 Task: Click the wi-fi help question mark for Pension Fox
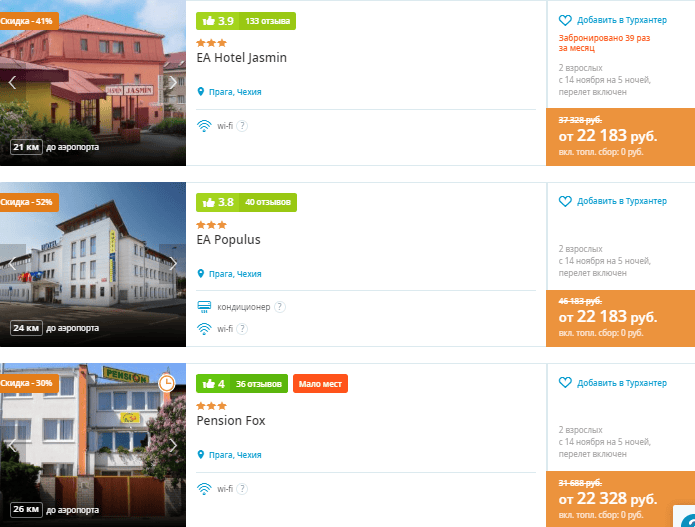(x=242, y=489)
